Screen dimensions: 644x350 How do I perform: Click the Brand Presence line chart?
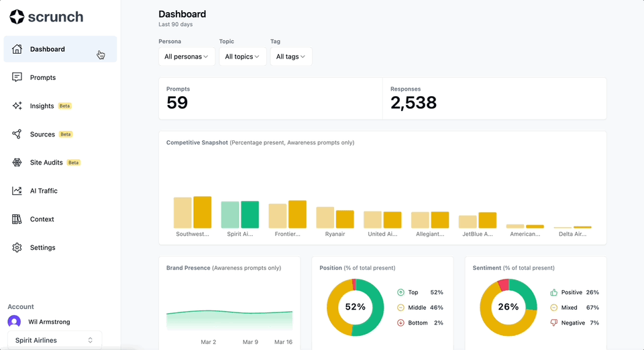229,320
